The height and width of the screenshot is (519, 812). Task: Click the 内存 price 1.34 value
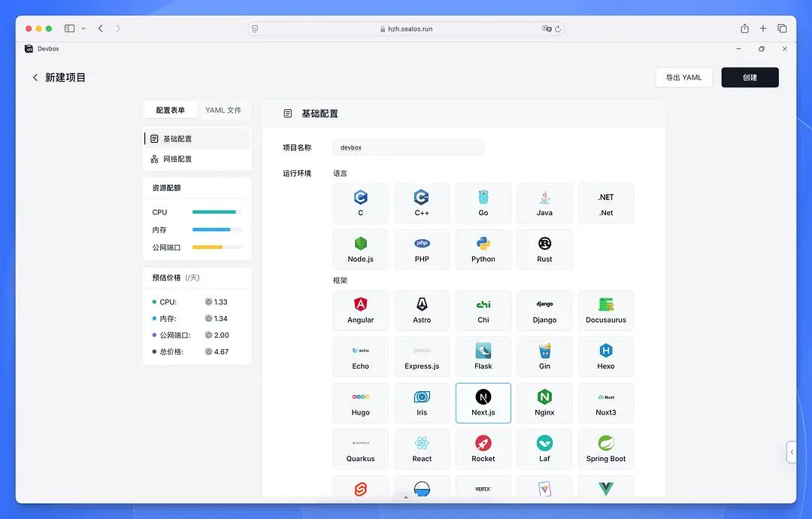point(220,319)
